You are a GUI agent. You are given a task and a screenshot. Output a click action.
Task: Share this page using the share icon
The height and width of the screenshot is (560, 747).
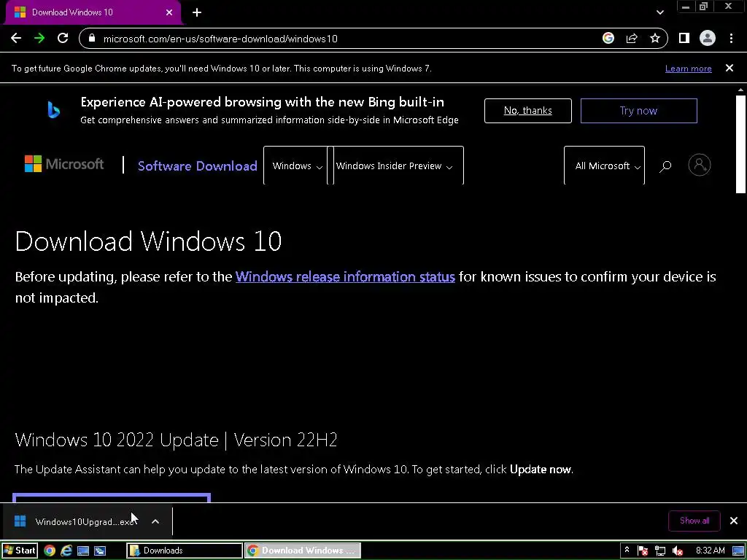point(632,39)
